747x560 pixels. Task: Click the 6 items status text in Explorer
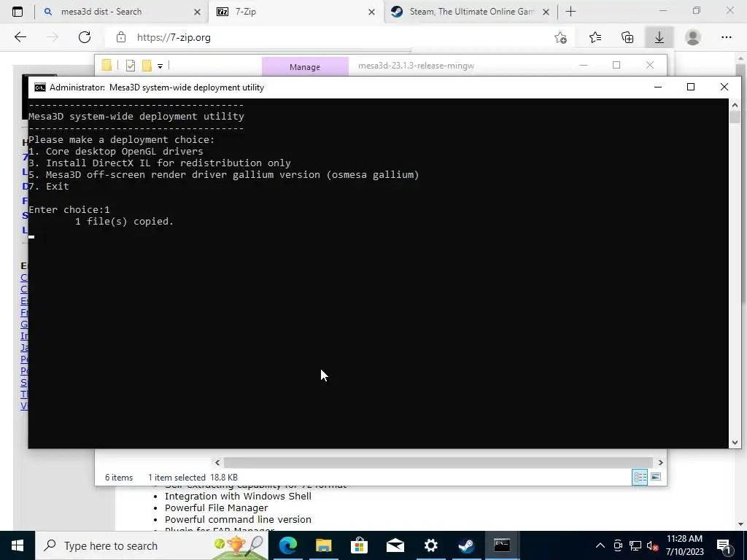pos(119,477)
